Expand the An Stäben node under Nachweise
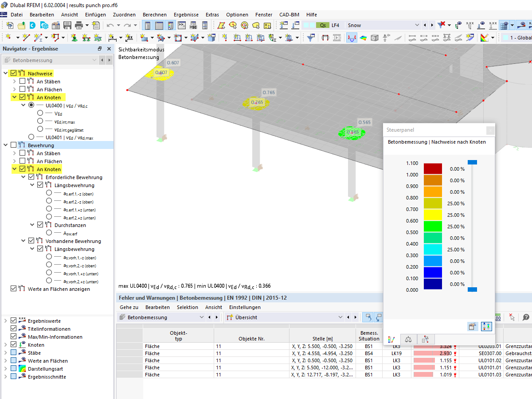Viewport: 532px width, 399px height. pos(15,81)
